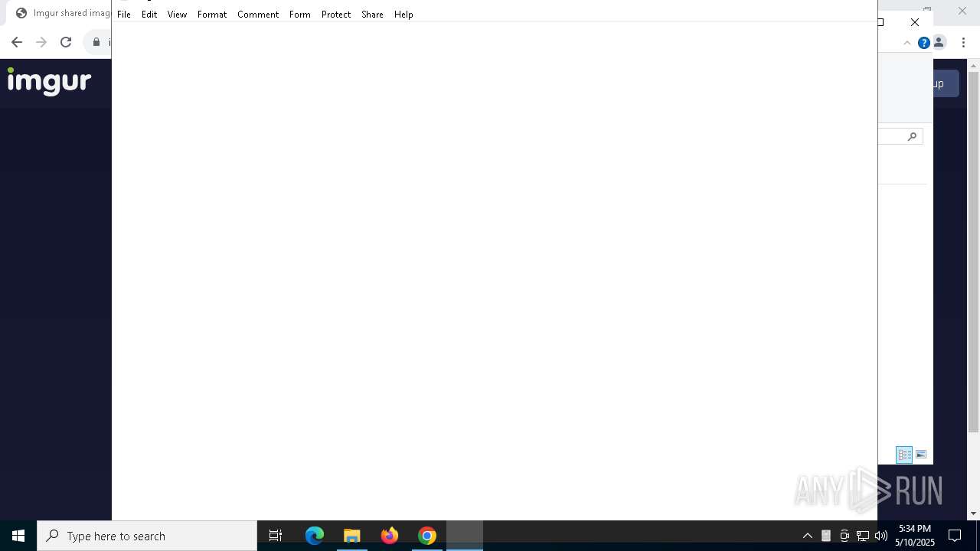Open File Explorer from the taskbar
Screen dimensions: 980x551
pos(352,536)
